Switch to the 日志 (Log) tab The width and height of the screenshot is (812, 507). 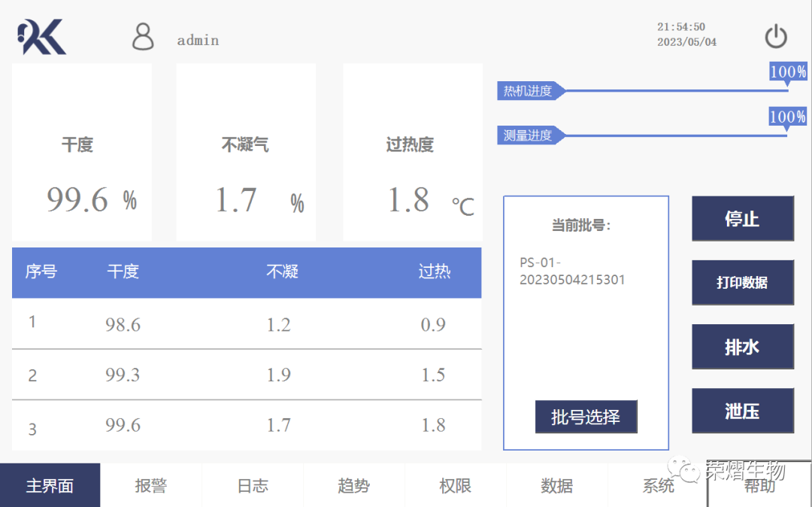pos(253,485)
